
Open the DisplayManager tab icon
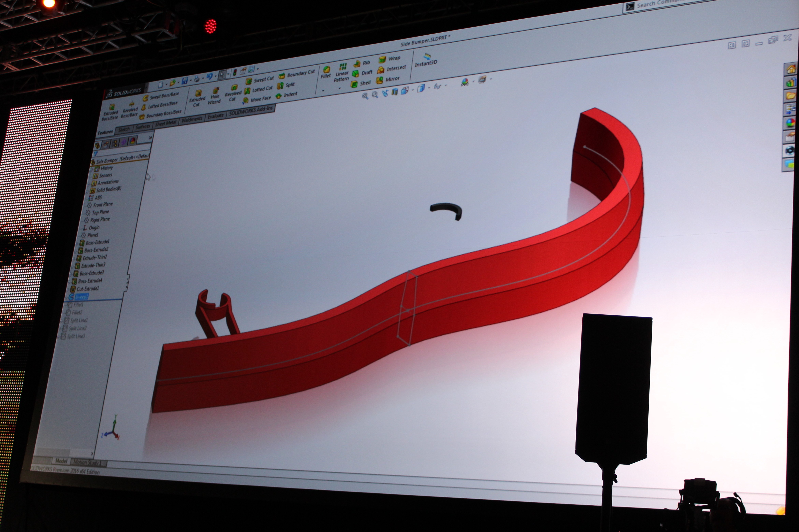point(133,141)
